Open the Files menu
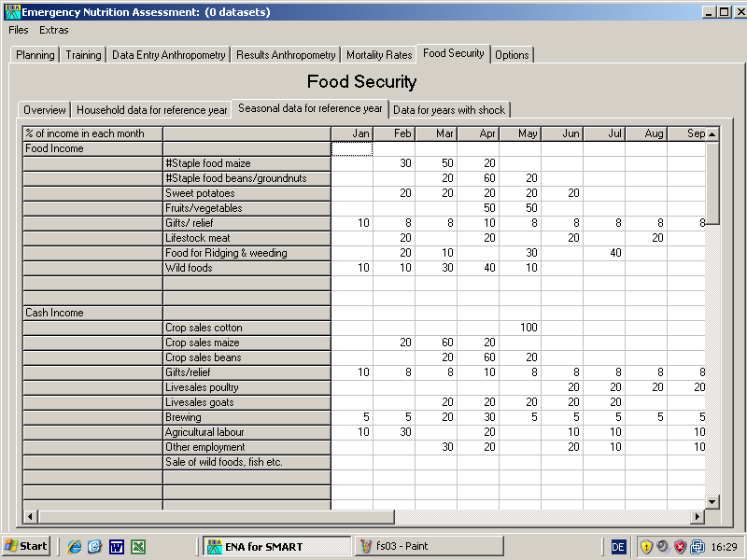747x560 pixels. [x=18, y=30]
